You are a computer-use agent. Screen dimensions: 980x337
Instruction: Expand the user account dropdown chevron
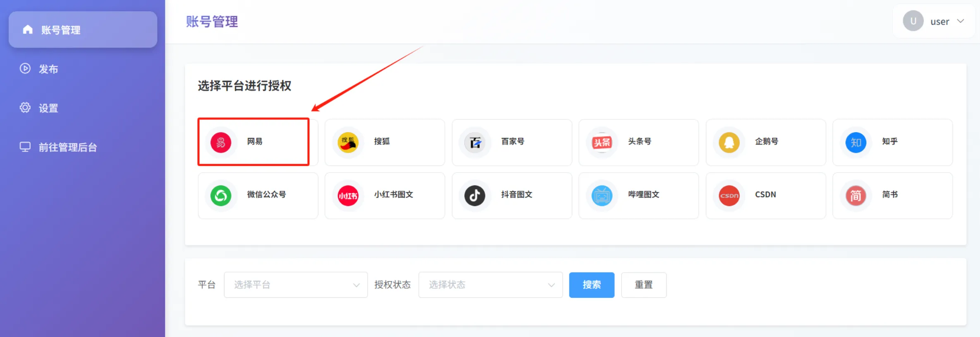[x=961, y=21]
